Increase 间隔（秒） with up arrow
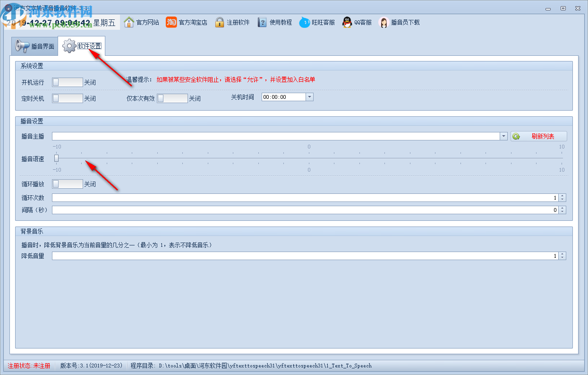The width and height of the screenshot is (588, 375). (562, 208)
